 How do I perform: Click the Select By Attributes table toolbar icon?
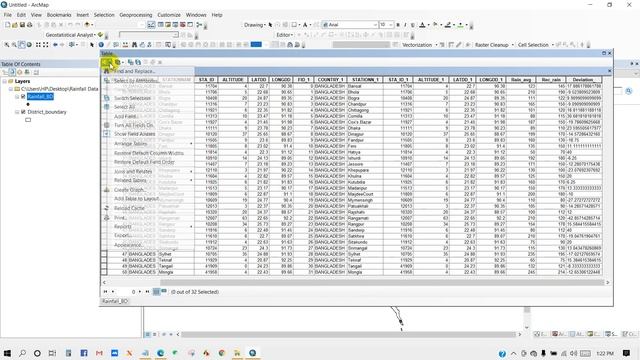(x=130, y=62)
